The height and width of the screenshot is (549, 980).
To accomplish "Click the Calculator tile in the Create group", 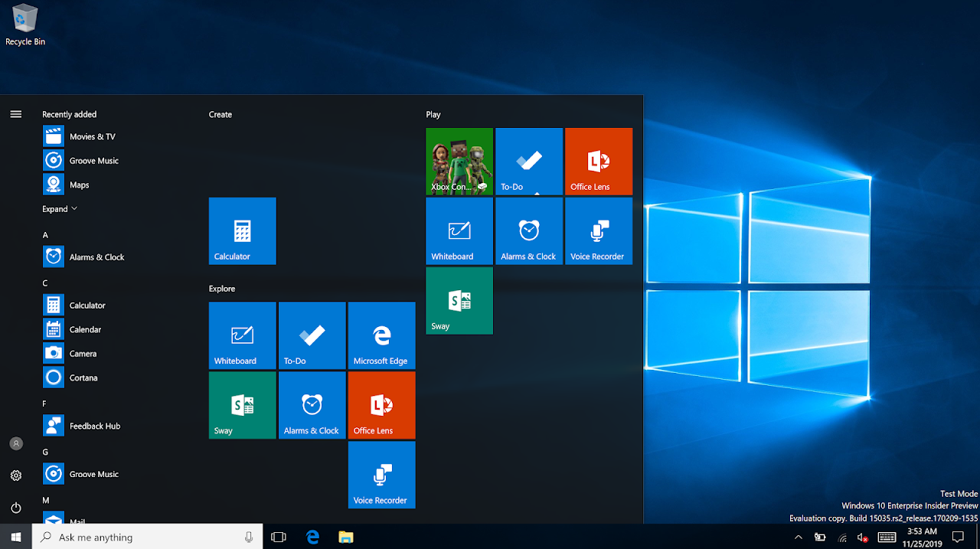I will (x=243, y=231).
